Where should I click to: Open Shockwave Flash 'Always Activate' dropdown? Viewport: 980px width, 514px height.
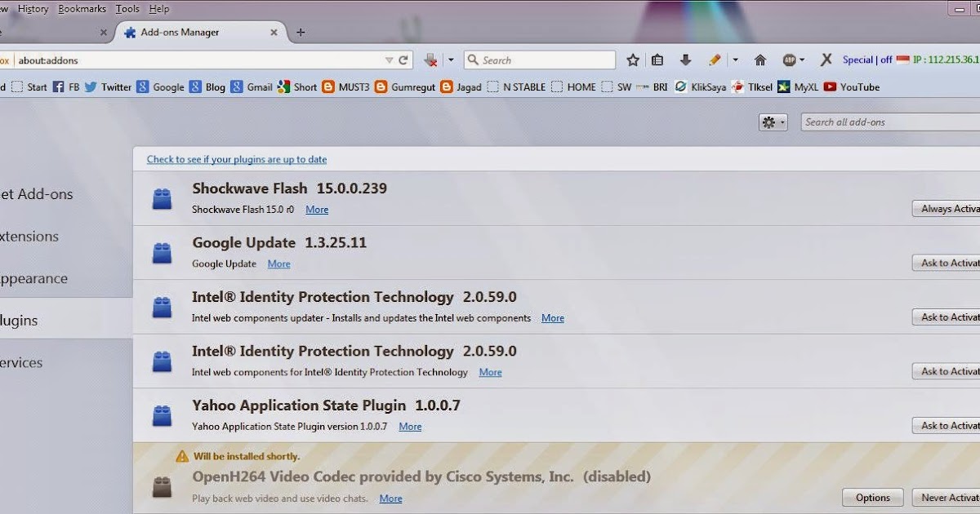point(947,209)
